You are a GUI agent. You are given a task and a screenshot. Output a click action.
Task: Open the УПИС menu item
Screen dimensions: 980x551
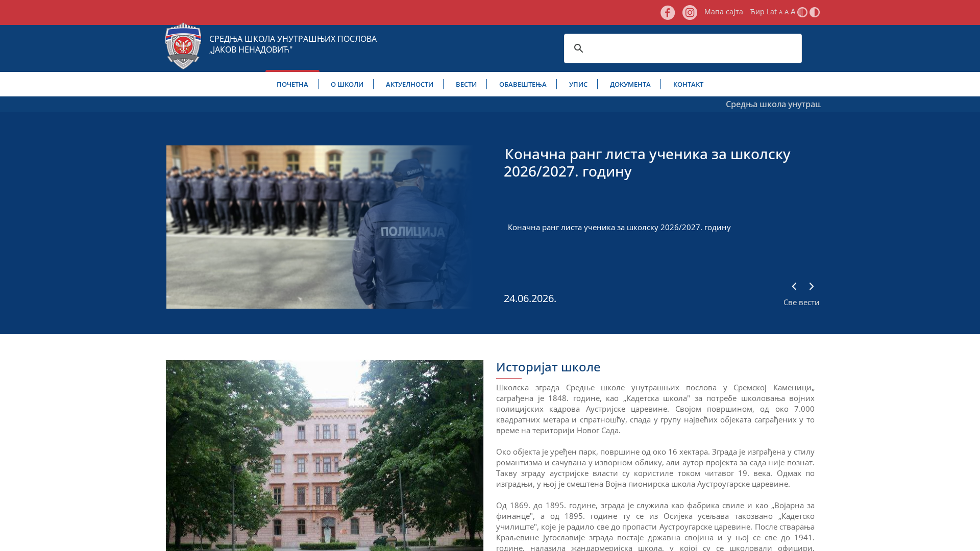578,85
